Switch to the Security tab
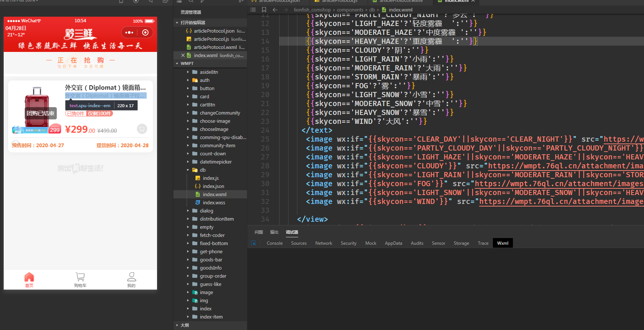Image resolution: width=644 pixels, height=330 pixels. (348, 243)
